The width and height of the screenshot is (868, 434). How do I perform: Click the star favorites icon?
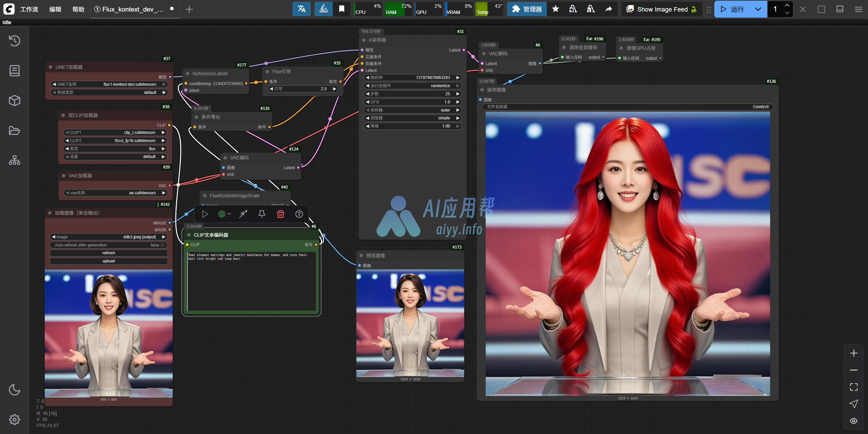(555, 9)
